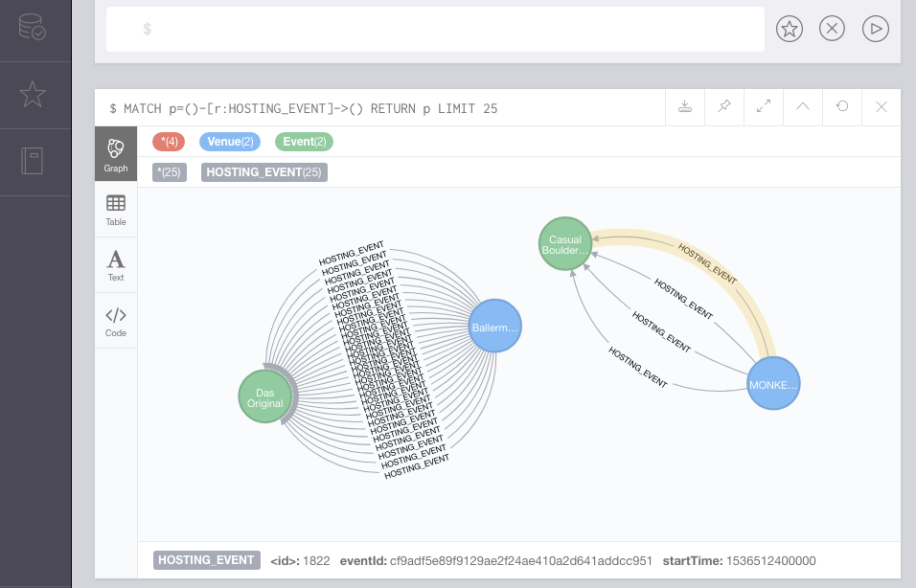Click the HOSTING_EVENT tag in the status bar
Screen dimensions: 916x588
pyautogui.click(x=207, y=560)
